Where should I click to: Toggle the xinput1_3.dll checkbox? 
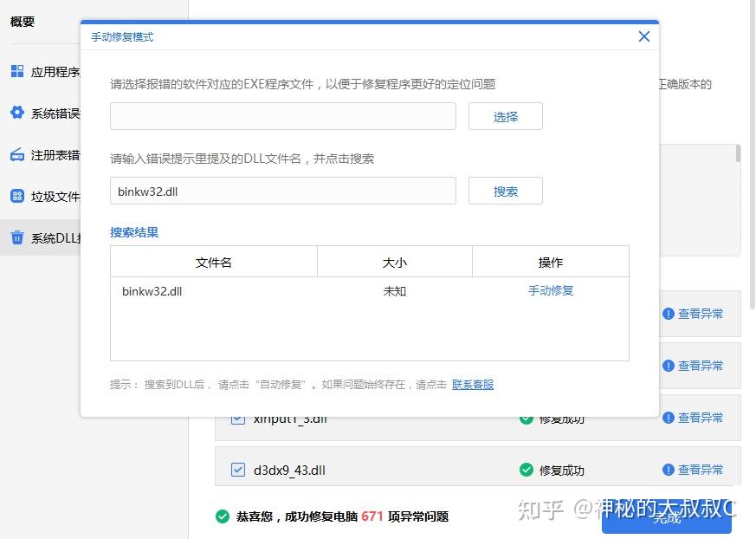237,418
